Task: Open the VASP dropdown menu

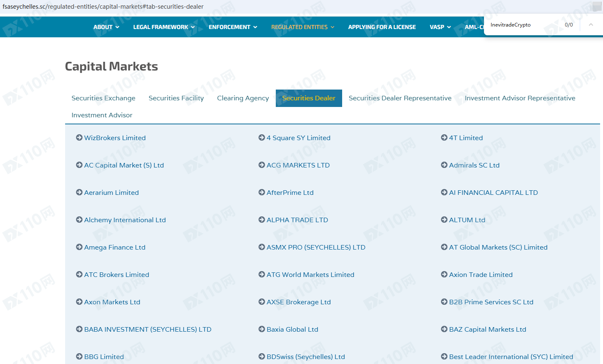Action: [440, 27]
